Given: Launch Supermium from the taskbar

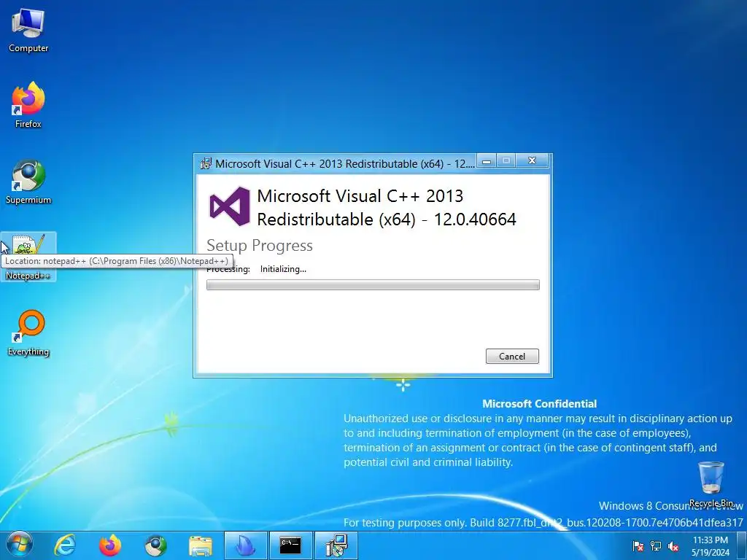Looking at the screenshot, I should pyautogui.click(x=155, y=545).
